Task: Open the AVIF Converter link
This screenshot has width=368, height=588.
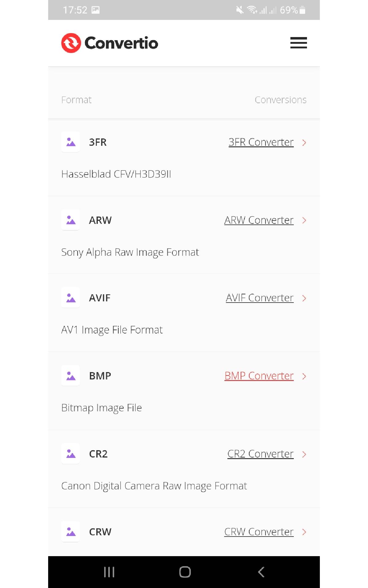Action: 259,298
